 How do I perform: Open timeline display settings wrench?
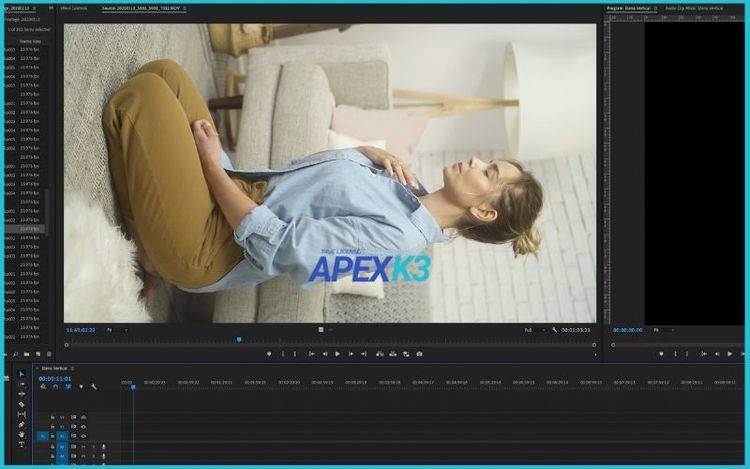pos(94,386)
